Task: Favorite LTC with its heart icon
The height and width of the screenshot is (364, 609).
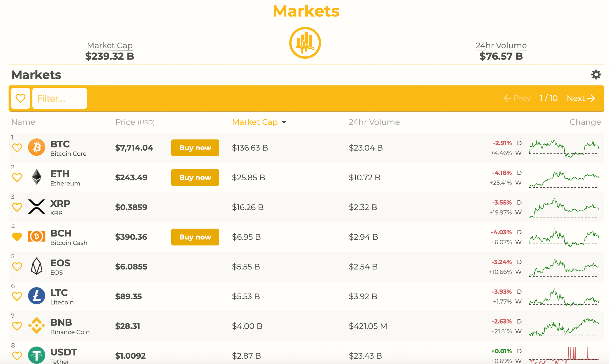Action: click(x=17, y=297)
